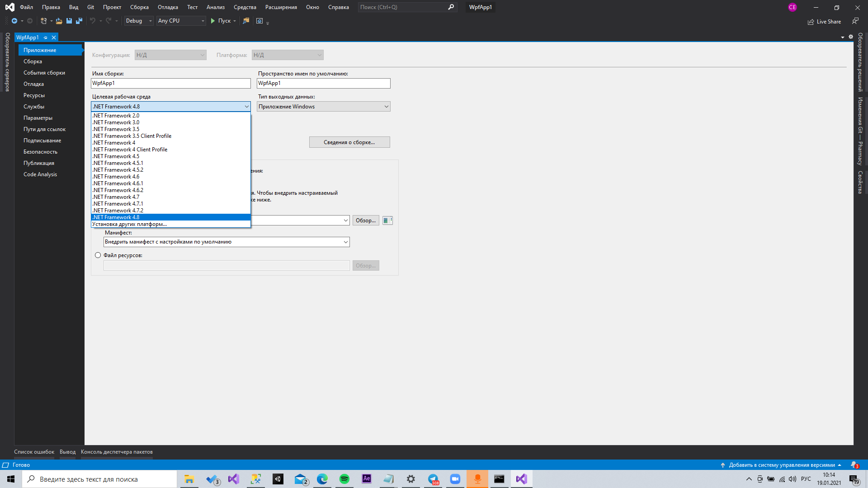Click the Undo arrow icon
Screen dimensions: 868x488
(93, 21)
